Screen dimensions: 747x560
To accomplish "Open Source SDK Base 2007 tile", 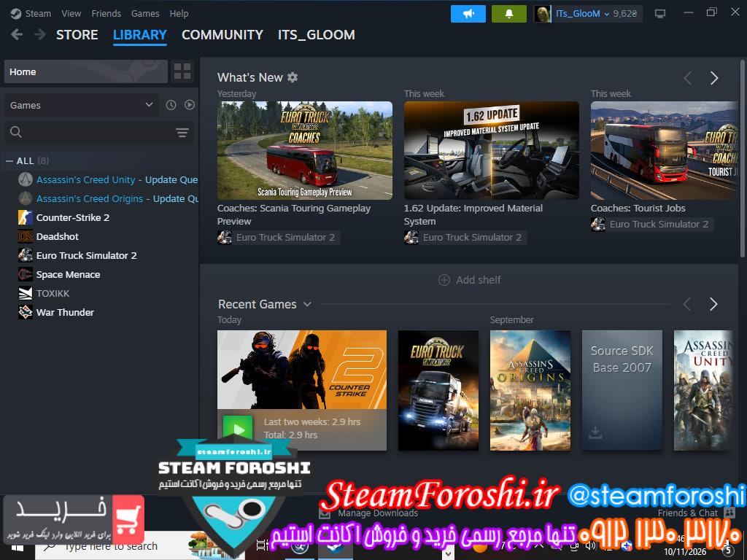I will pyautogui.click(x=622, y=391).
